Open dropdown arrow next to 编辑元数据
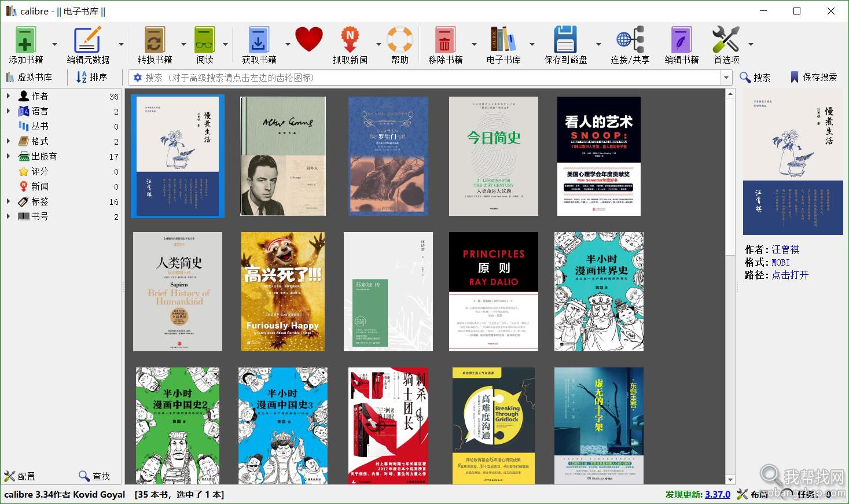The width and height of the screenshot is (849, 504). 121,44
